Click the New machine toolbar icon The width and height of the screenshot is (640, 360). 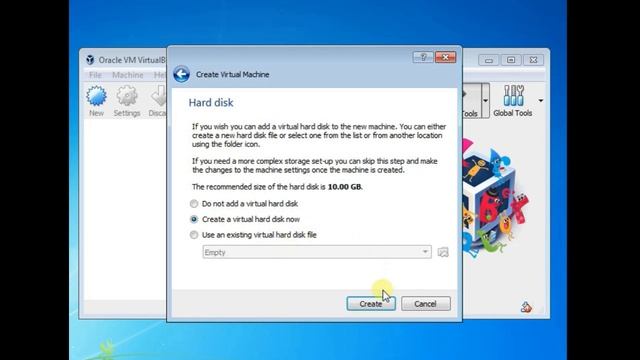tap(96, 101)
